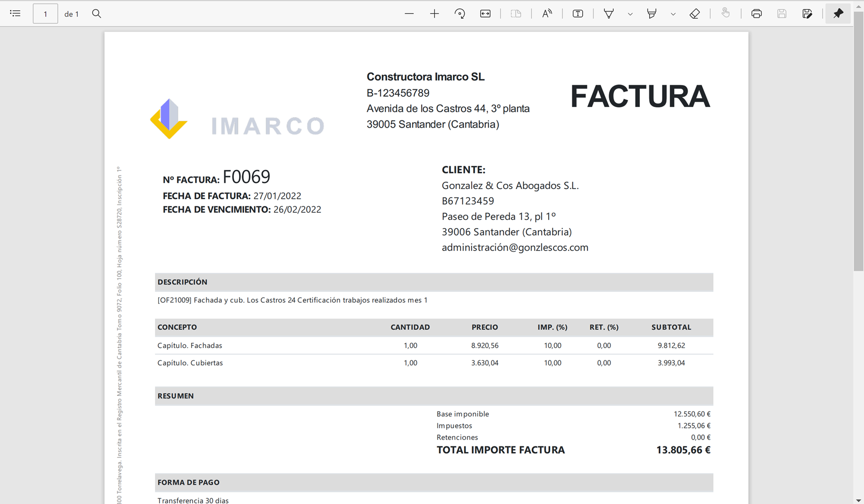Viewport: 864px width, 504px height.
Task: Start Read aloud
Action: click(x=547, y=13)
